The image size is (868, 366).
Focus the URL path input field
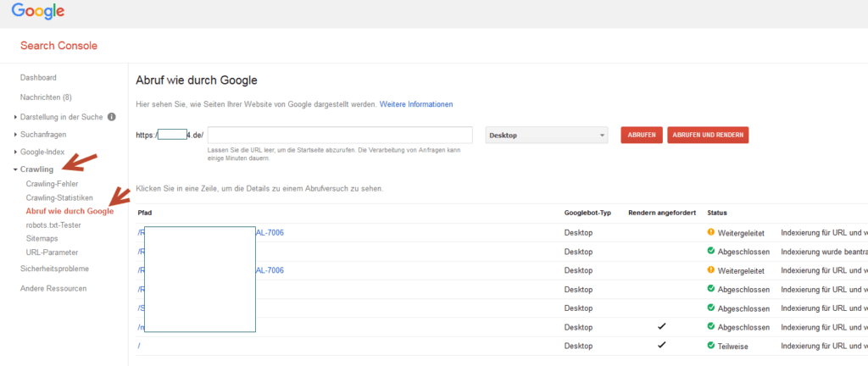(x=340, y=135)
